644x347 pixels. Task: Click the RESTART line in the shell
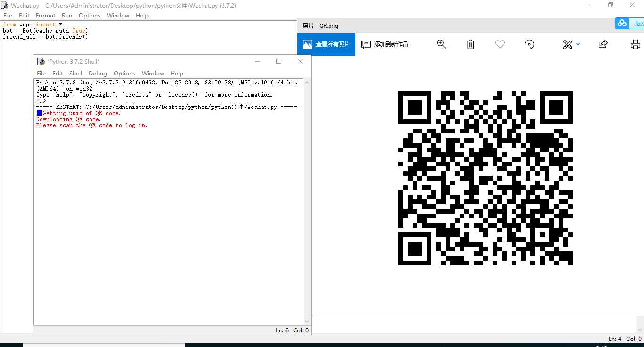(166, 107)
